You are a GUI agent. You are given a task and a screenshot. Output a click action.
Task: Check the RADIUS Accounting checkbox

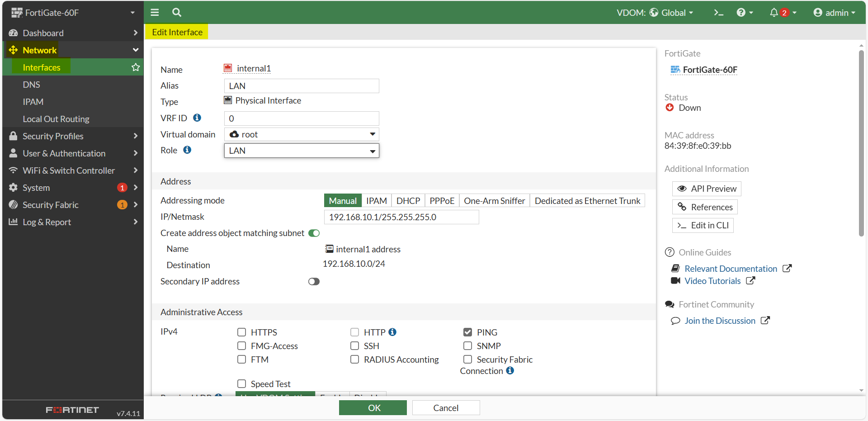click(355, 360)
